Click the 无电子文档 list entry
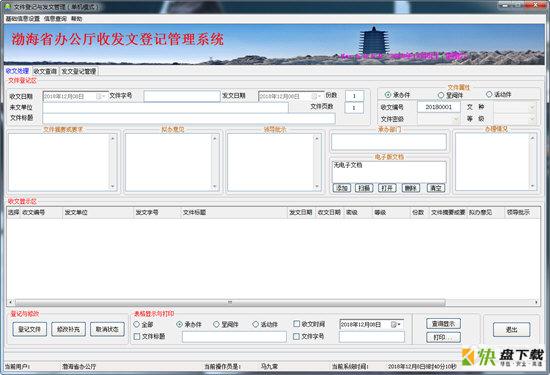This screenshot has height=375, width=550. coord(348,165)
